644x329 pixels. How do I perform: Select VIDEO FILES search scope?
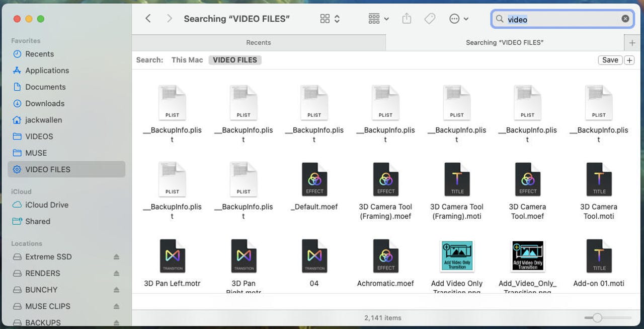tap(235, 60)
